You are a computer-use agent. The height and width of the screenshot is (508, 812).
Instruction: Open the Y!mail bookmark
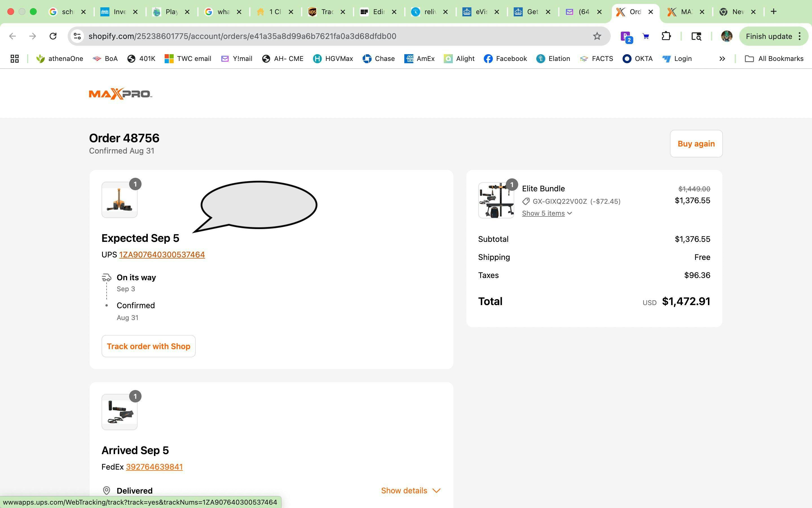point(237,59)
